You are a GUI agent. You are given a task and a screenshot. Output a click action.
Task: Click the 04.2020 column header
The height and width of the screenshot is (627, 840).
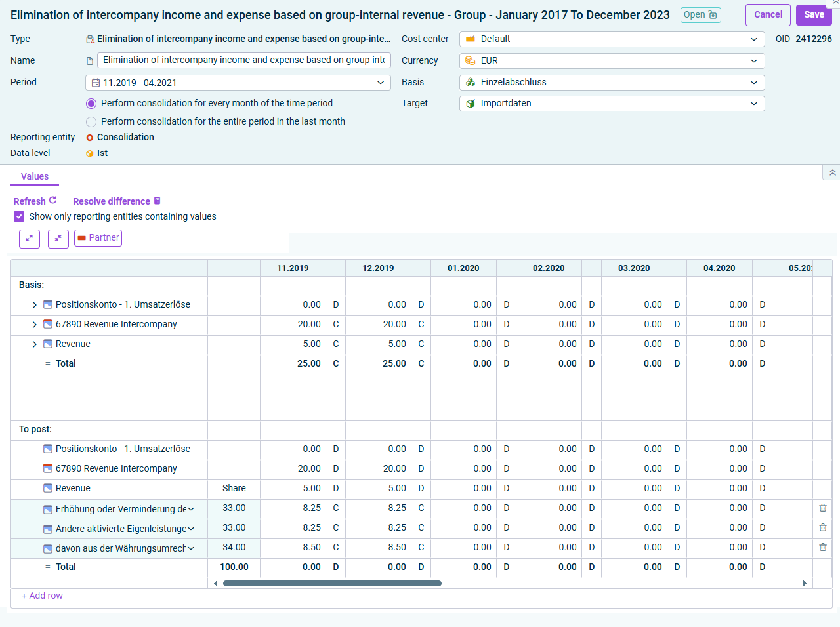tap(719, 268)
